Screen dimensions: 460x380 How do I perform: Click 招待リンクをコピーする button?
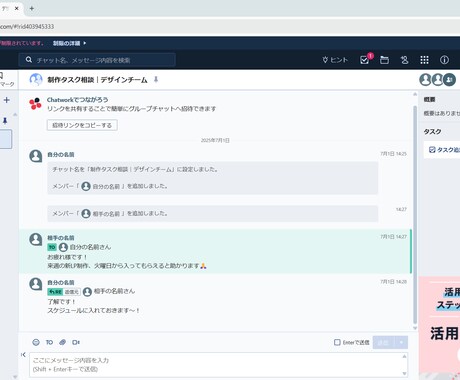click(x=82, y=125)
